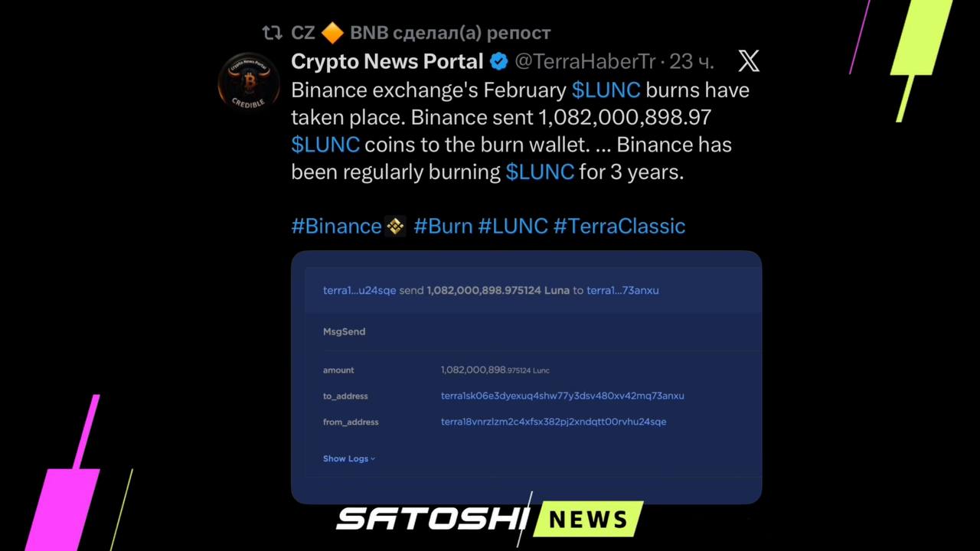The image size is (980, 551).
Task: Open from_address terra18vnr...u24sqe link
Action: point(554,422)
